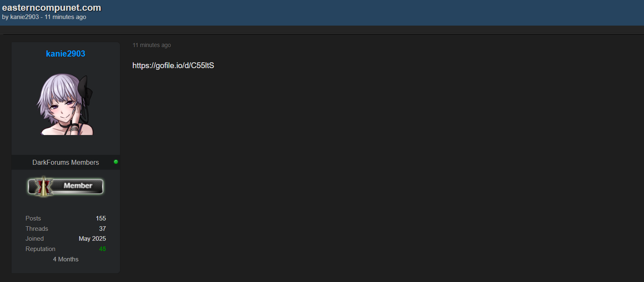Image resolution: width=644 pixels, height=282 pixels.
Task: Open the gofile.io download link
Action: coord(173,65)
